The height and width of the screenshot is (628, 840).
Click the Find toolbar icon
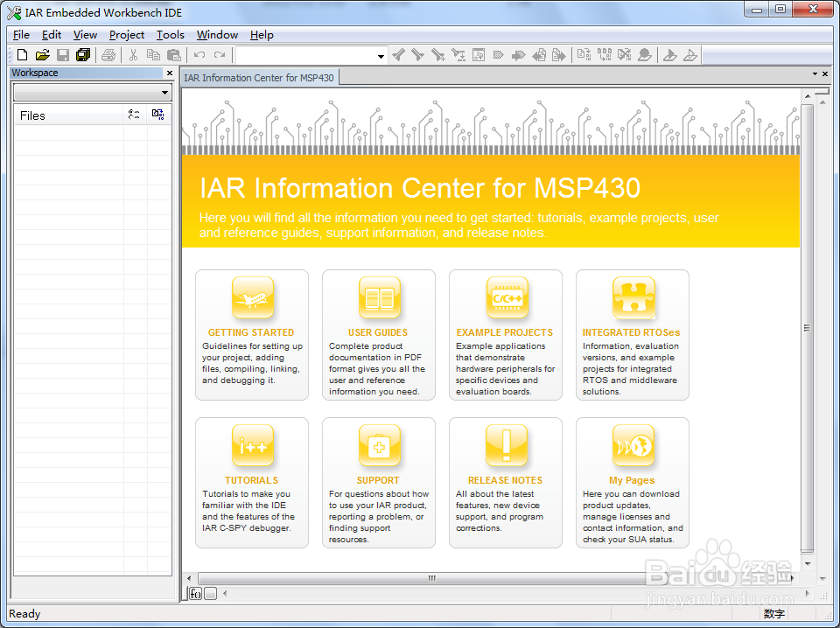[x=438, y=54]
